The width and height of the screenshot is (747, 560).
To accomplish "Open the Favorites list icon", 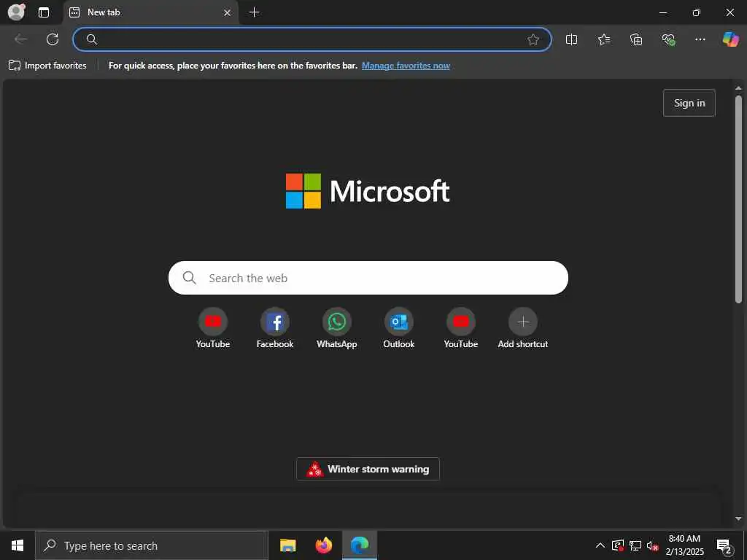I will [x=603, y=39].
